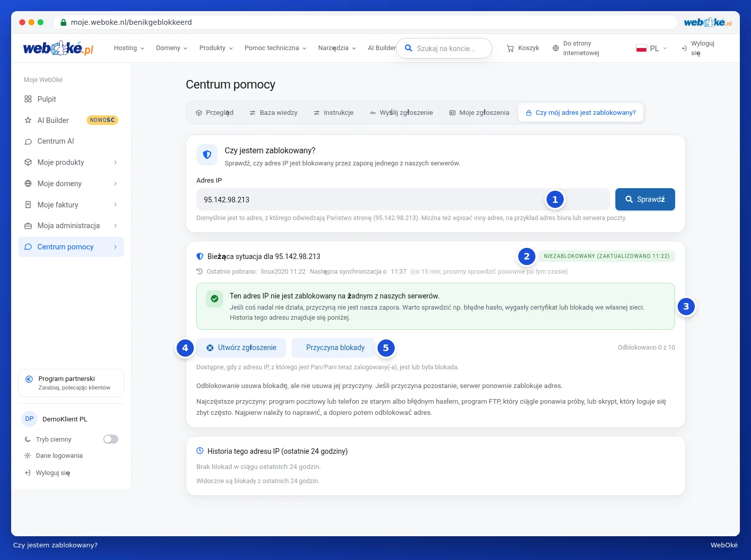The image size is (751, 560).
Task: Click Wyloguj się in the top header
Action: coord(698,48)
